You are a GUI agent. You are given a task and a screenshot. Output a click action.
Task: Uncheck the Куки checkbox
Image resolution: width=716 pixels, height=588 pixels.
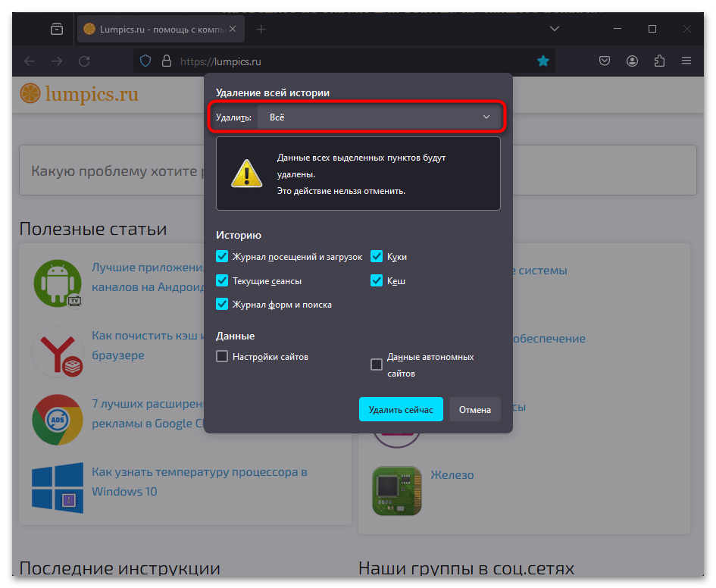(377, 257)
